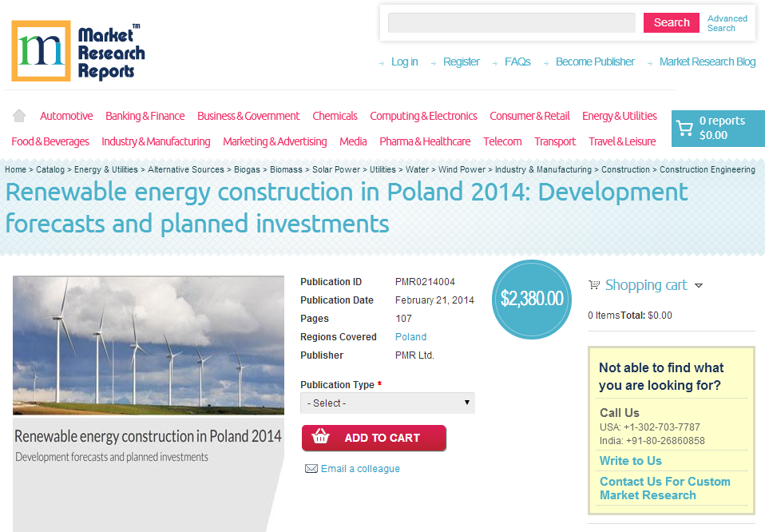Image resolution: width=765 pixels, height=532 pixels.
Task: Select the Chemicals category
Action: point(335,116)
